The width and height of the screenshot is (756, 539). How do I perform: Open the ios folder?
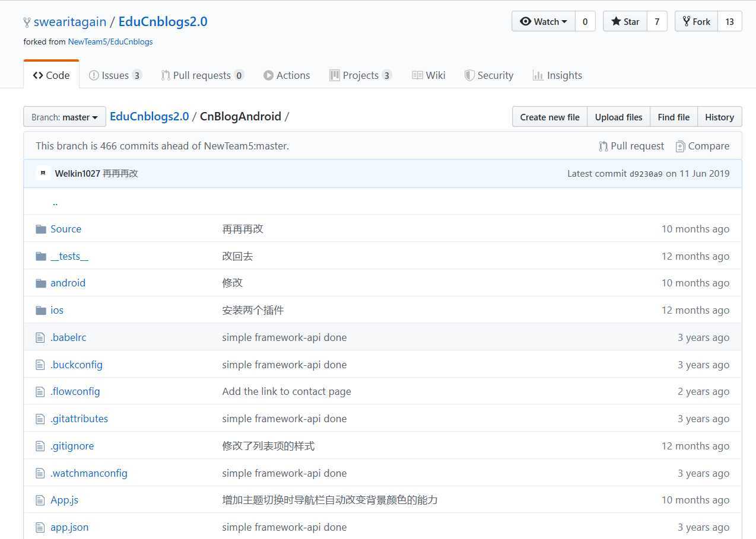[x=57, y=310]
